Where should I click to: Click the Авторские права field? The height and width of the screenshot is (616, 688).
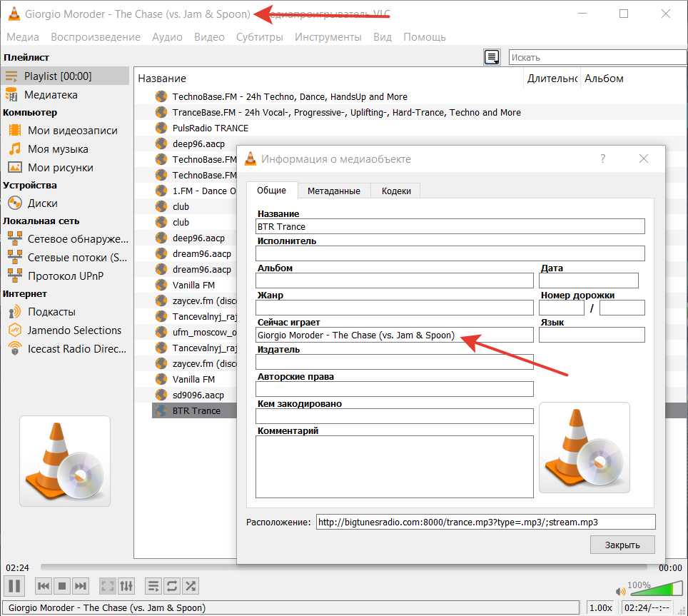tap(395, 389)
